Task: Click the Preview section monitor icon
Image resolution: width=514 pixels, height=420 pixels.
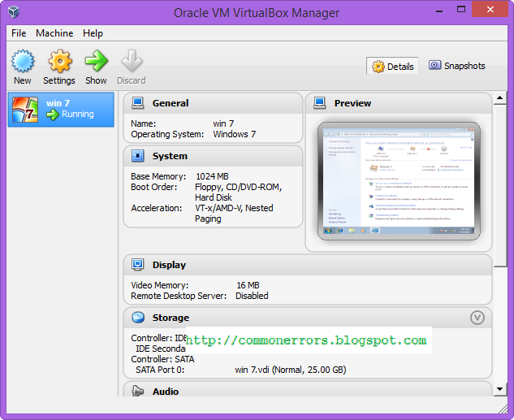Action: pos(320,103)
